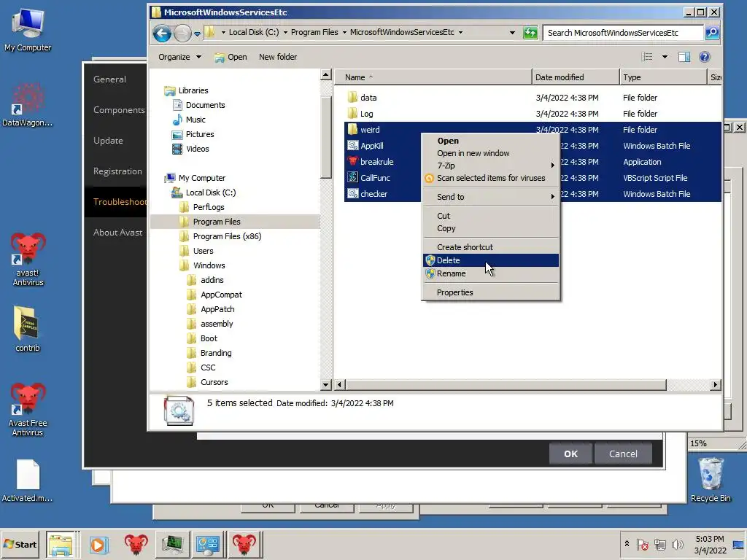Viewport: 747px width, 560px height.
Task: Click the Back navigation arrow in Explorer
Action: click(162, 34)
